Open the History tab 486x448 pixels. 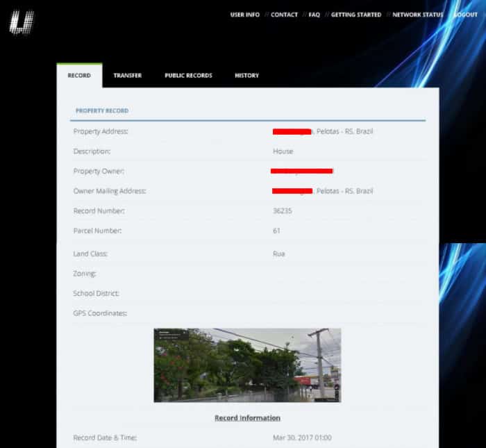coord(246,75)
